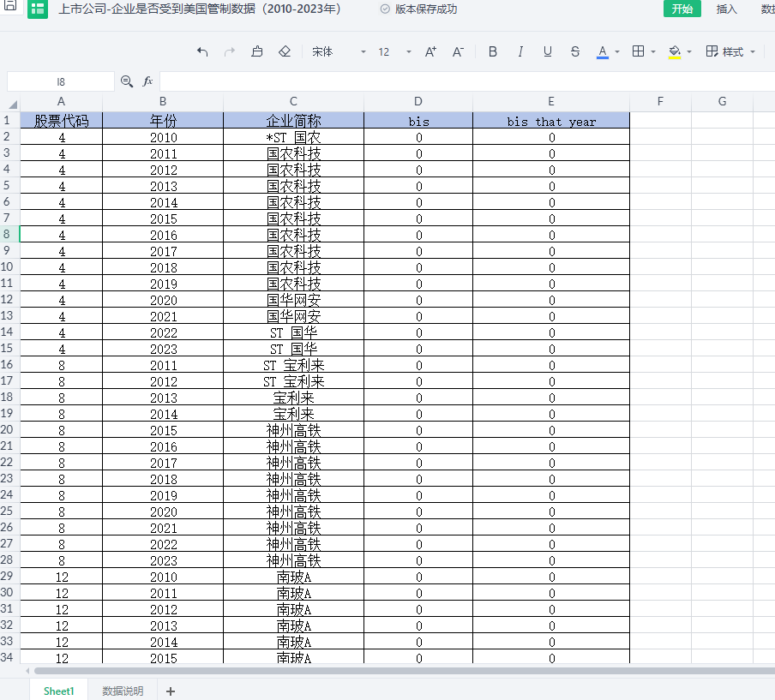Decrease font size with A- icon
Screen dimensions: 775x700
(x=458, y=51)
